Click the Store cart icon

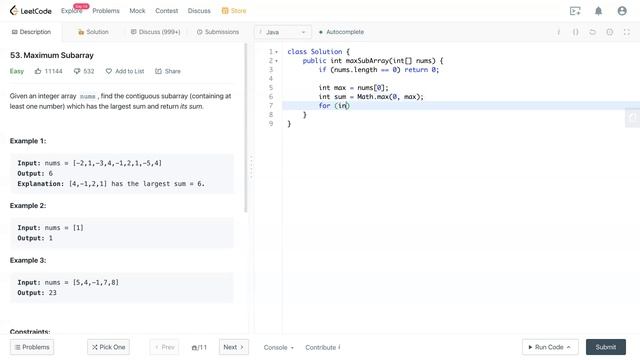225,11
